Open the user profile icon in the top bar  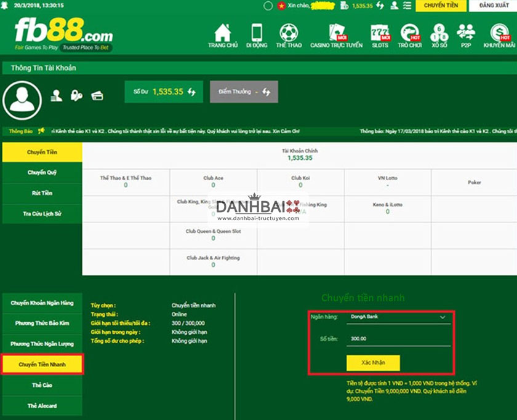click(394, 6)
